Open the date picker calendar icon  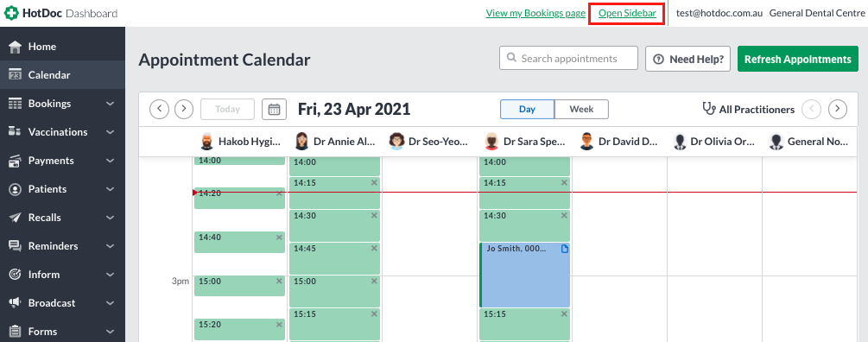point(274,109)
